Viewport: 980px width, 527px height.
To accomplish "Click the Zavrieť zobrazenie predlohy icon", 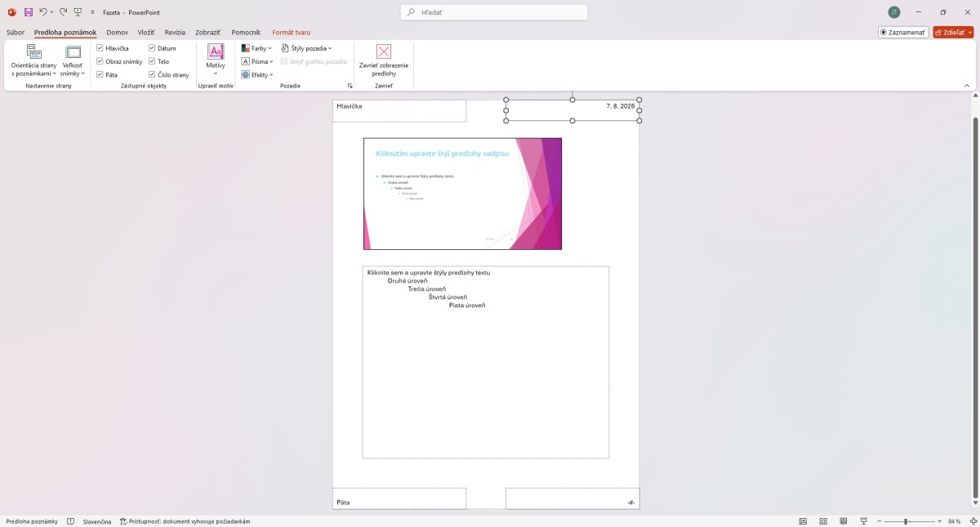I will click(x=384, y=51).
